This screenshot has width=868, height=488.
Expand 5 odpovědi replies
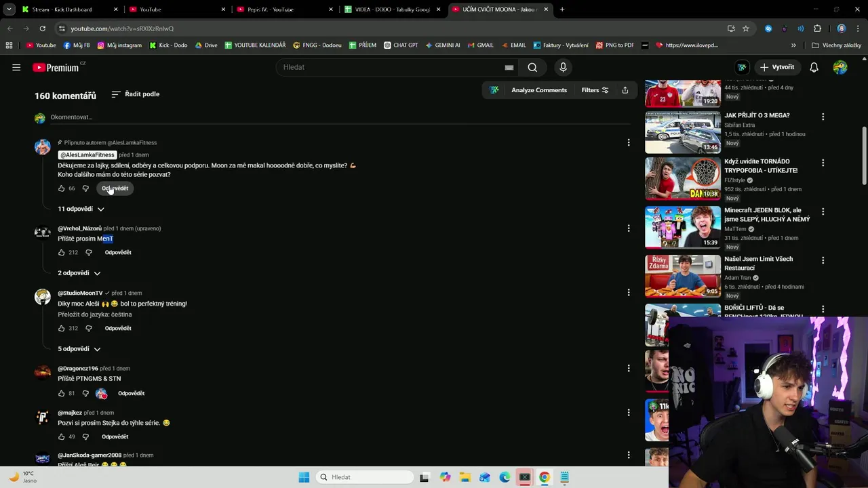click(79, 349)
